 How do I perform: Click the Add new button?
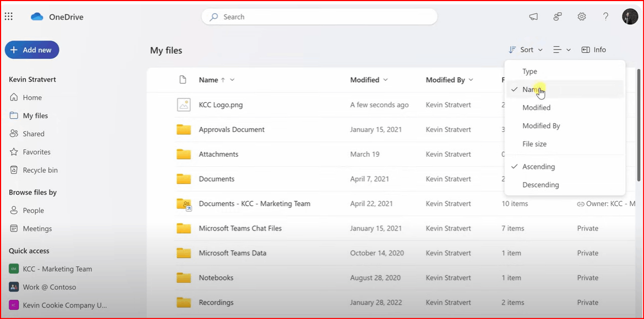pos(32,50)
